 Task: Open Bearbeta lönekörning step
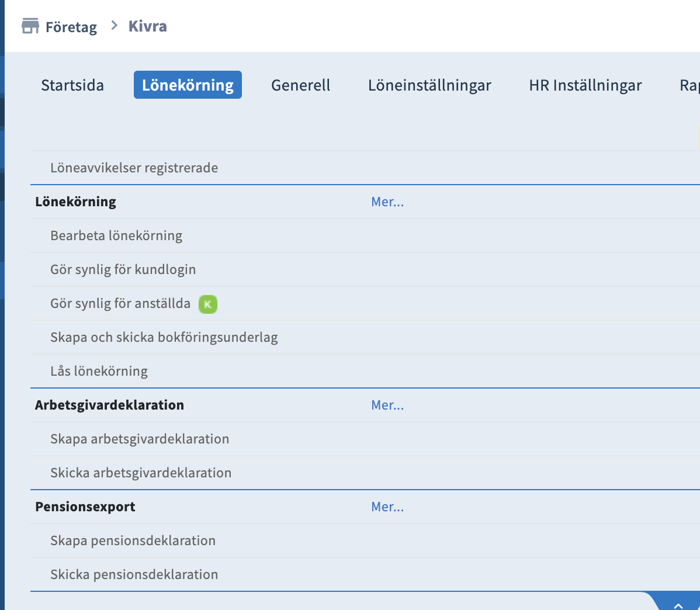[116, 235]
